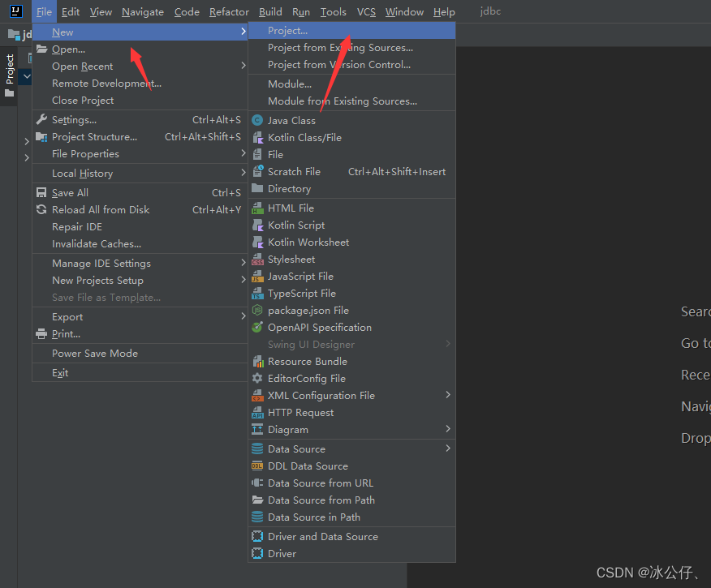Click the JavaScript File icon

click(x=257, y=277)
